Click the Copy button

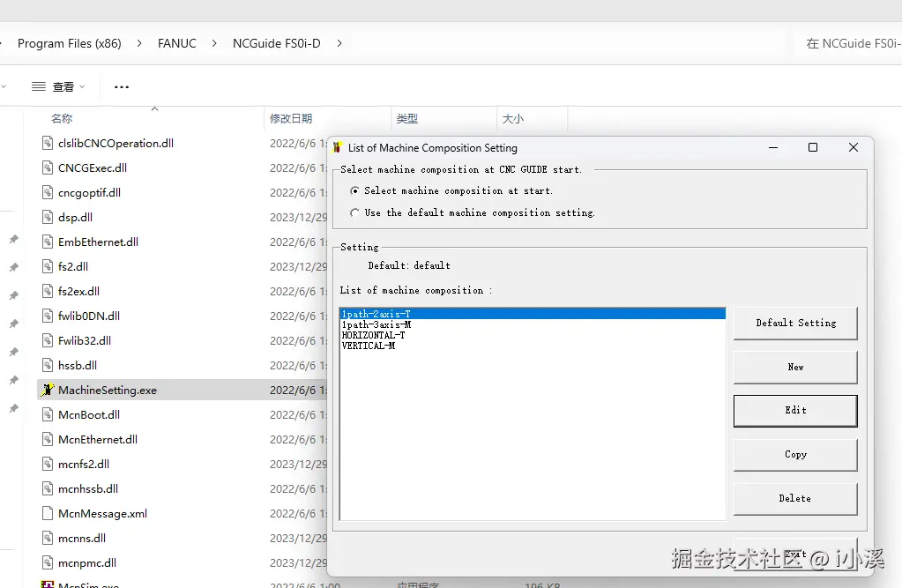pyautogui.click(x=795, y=455)
